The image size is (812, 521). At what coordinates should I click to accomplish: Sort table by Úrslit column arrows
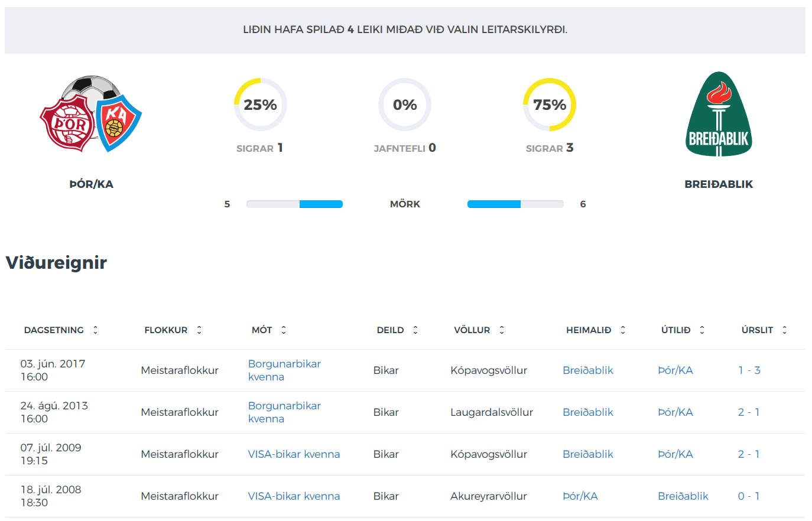(x=785, y=330)
